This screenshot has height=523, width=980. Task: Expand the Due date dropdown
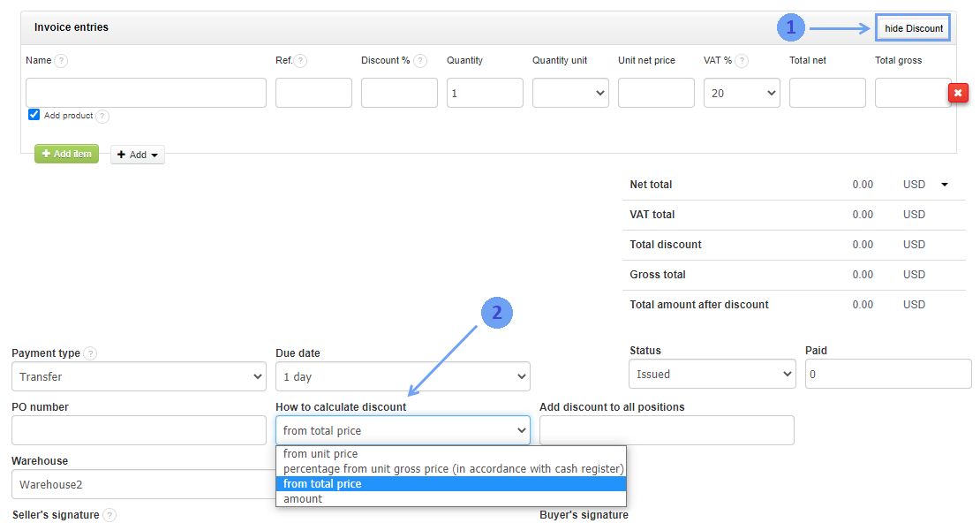403,376
